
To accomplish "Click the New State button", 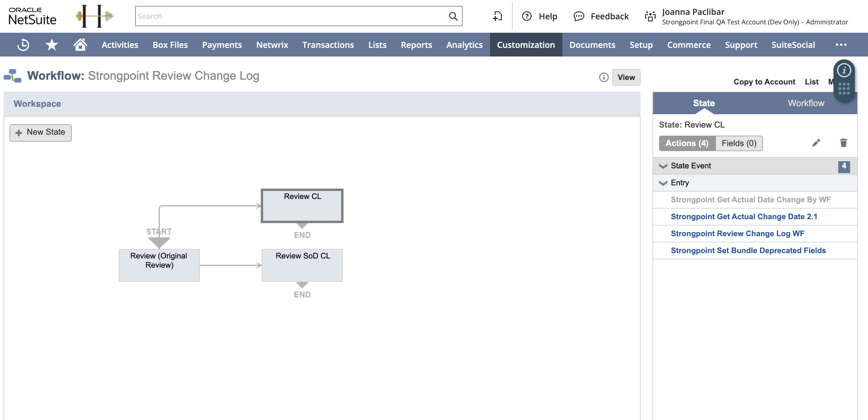I will (40, 132).
